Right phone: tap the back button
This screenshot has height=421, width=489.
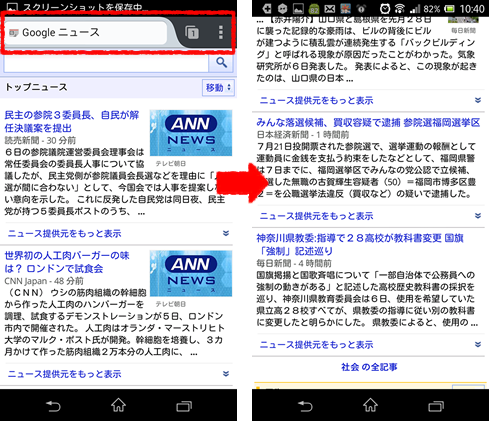click(x=305, y=406)
